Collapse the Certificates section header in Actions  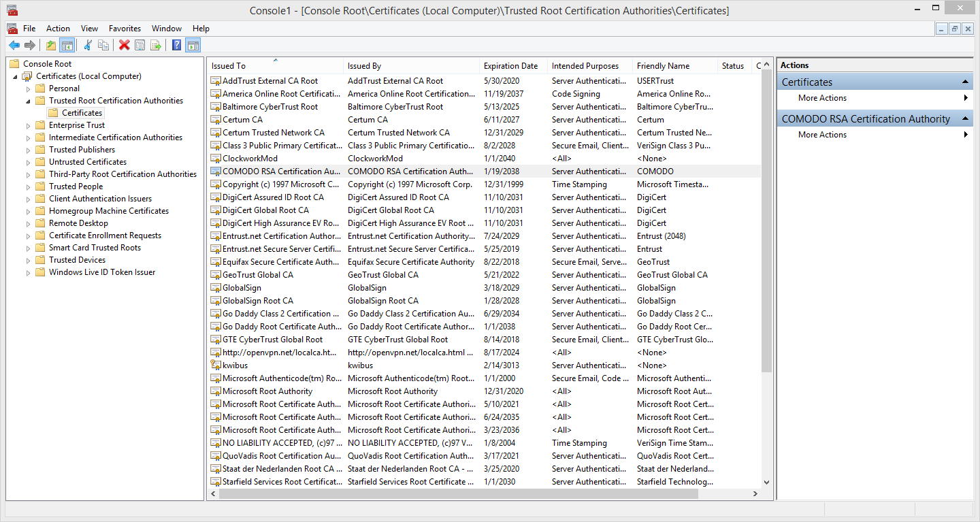point(965,82)
